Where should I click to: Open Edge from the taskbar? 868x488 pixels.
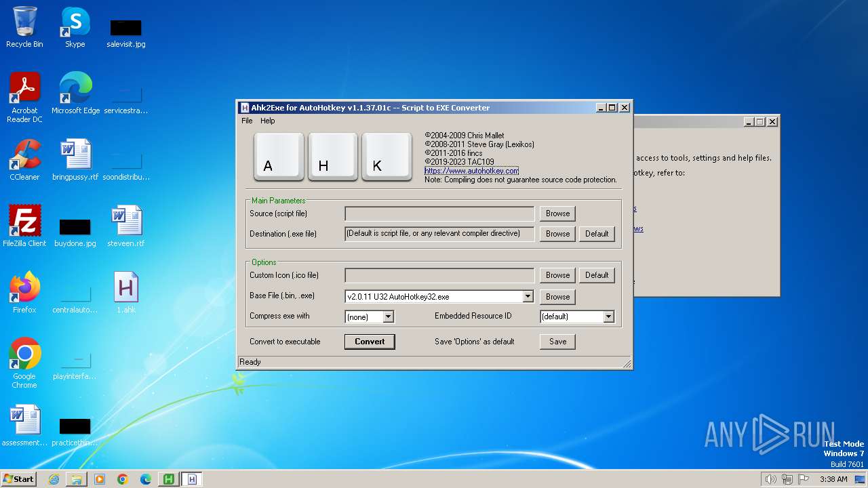[x=146, y=479]
